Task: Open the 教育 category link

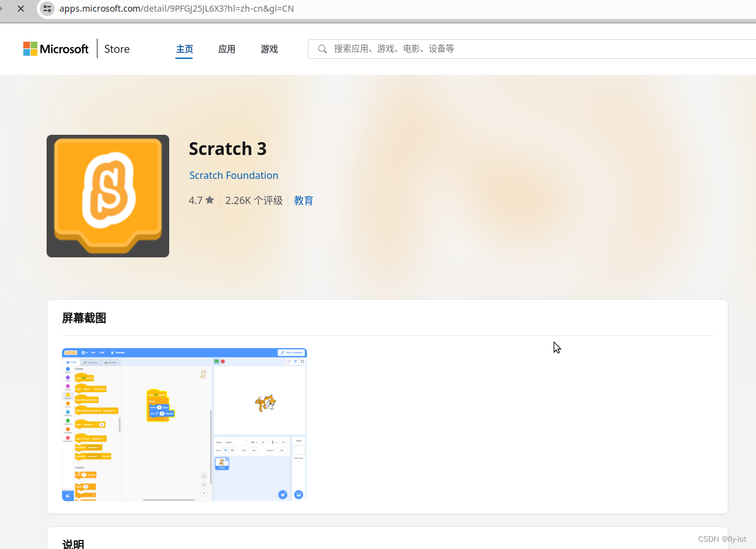Action: tap(304, 200)
